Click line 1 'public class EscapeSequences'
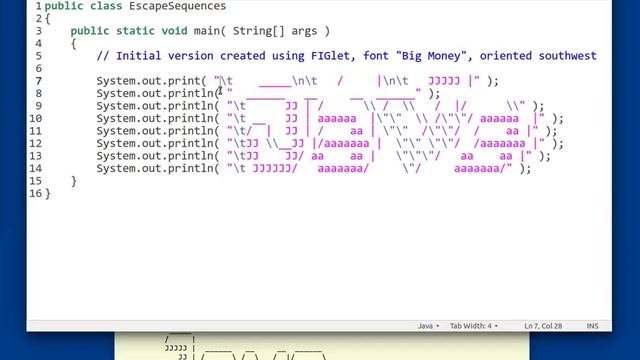Image resolution: width=640 pixels, height=360 pixels. click(x=135, y=6)
